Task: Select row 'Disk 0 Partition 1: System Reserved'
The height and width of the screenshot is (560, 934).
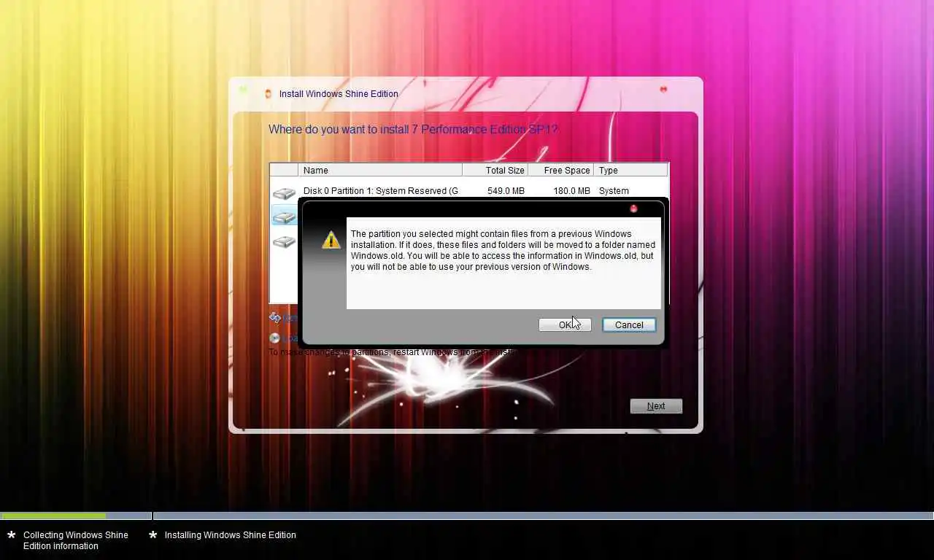Action: (x=468, y=191)
